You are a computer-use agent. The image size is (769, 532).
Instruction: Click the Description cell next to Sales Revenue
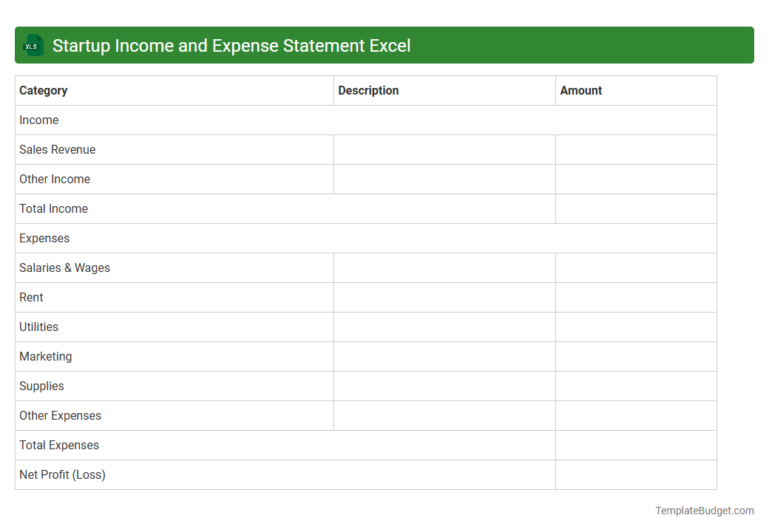[x=444, y=149]
